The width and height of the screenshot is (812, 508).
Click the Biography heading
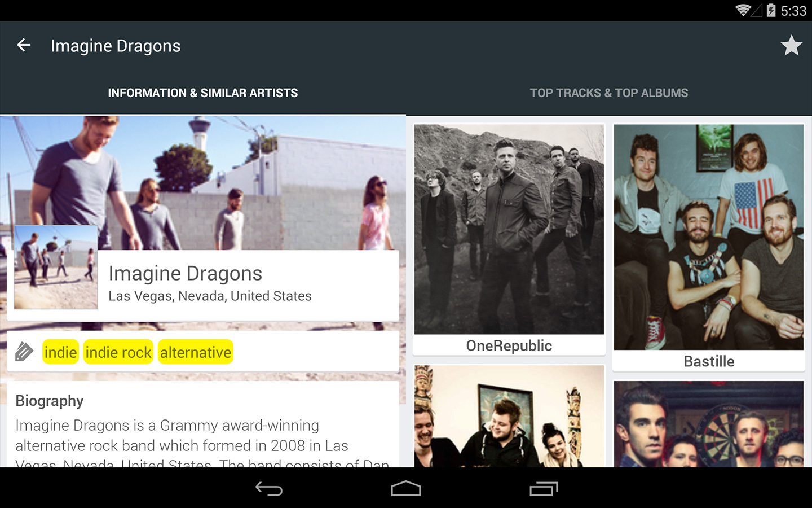tap(50, 401)
